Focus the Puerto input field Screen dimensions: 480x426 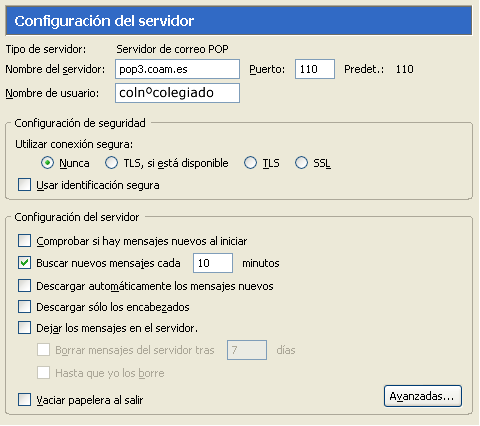[x=315, y=69]
